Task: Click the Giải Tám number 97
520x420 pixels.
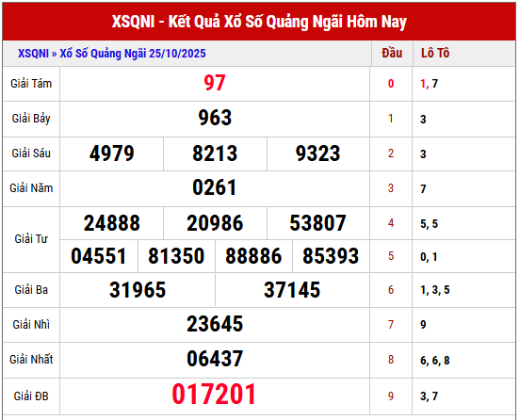Action: (x=215, y=83)
